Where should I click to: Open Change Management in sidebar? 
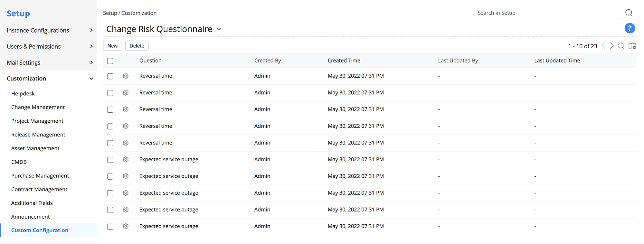click(x=38, y=107)
